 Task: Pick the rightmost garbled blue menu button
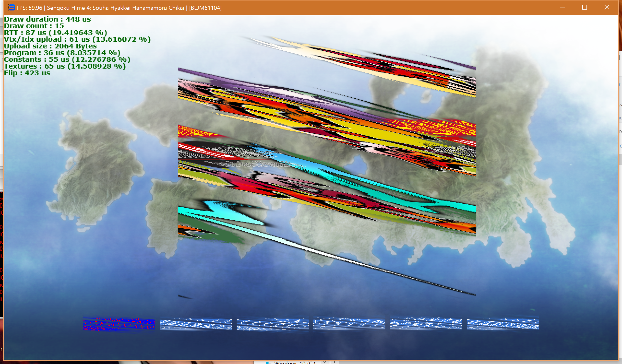[x=503, y=324]
